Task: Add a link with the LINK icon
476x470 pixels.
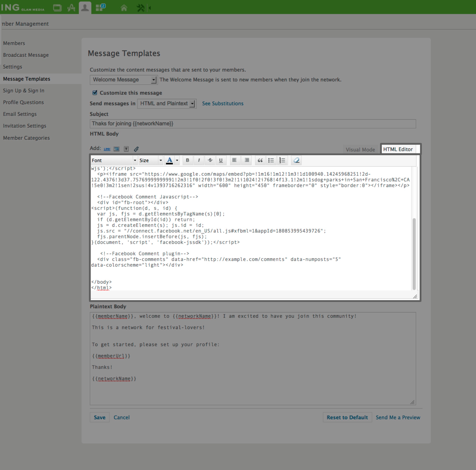Action: pyautogui.click(x=107, y=149)
